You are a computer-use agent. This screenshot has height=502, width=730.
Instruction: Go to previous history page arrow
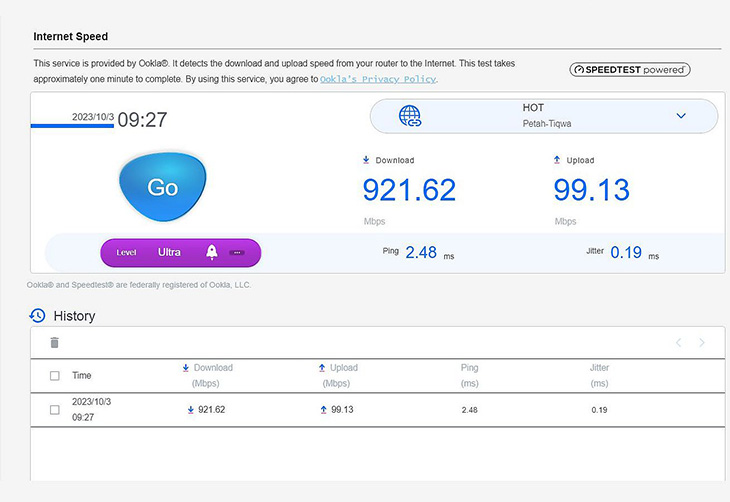tap(679, 343)
